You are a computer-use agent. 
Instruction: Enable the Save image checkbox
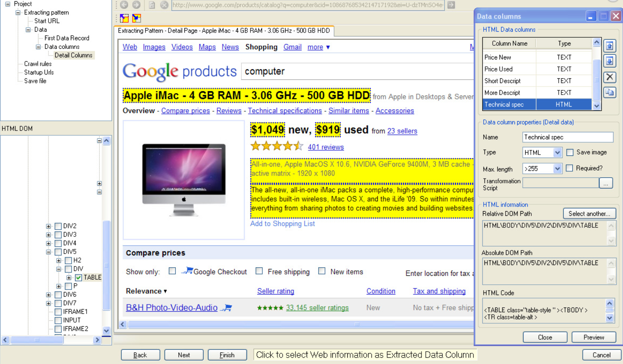(570, 152)
